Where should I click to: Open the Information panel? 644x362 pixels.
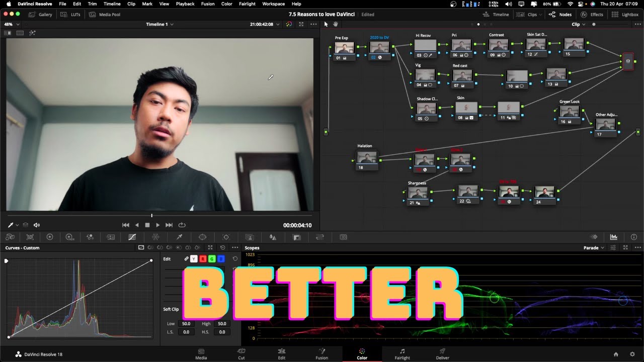[633, 237]
